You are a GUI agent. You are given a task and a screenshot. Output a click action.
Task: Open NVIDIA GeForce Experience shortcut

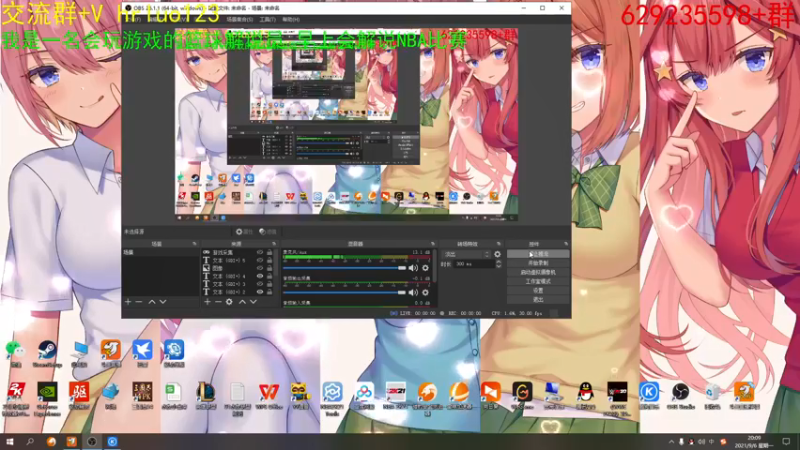coord(47,398)
